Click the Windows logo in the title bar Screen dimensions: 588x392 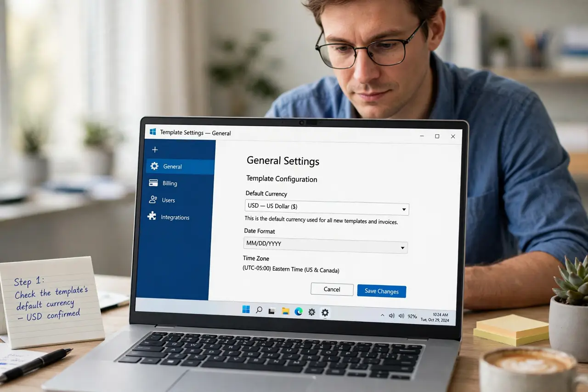(x=153, y=132)
